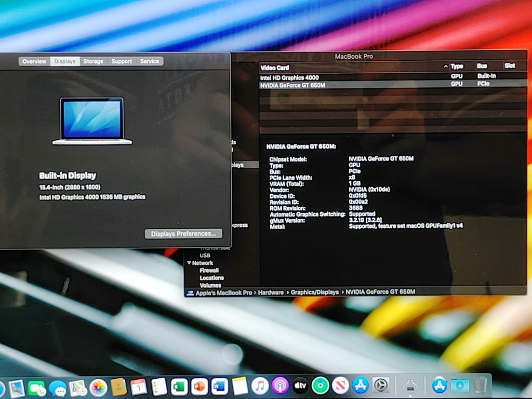
Task: Launch the Apple TV app from the Dock
Action: coord(300,386)
